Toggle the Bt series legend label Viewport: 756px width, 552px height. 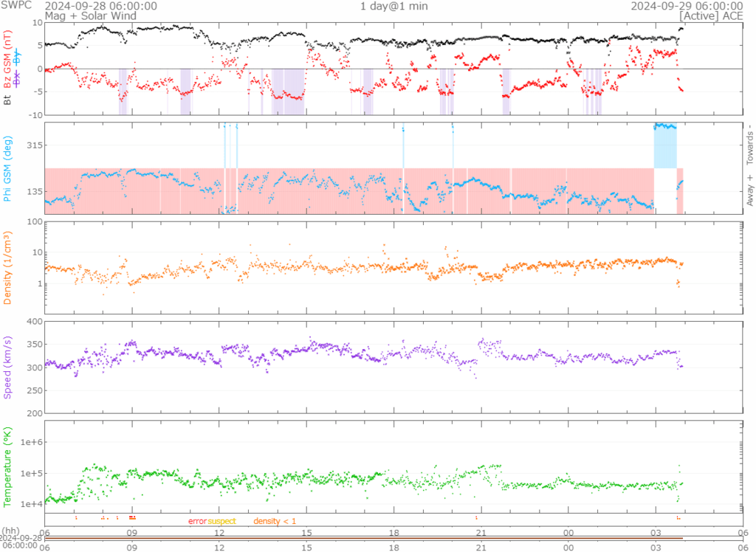(7, 98)
